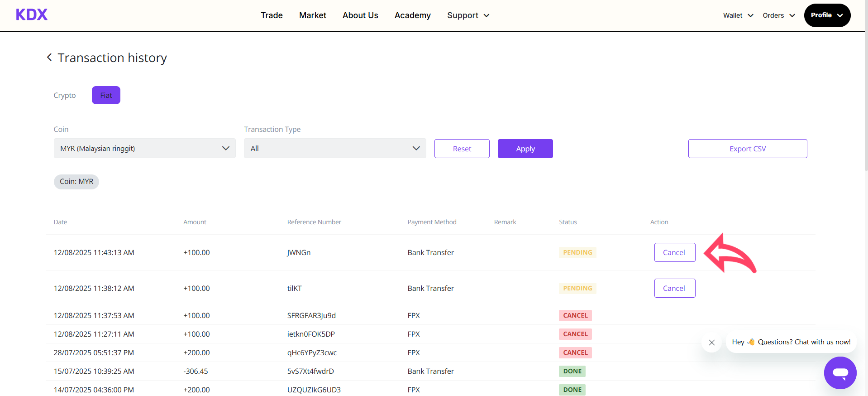Screen dimensions: 868x396
Task: Click the date 28/07/2025 05:51:37 PM
Action: pos(94,353)
